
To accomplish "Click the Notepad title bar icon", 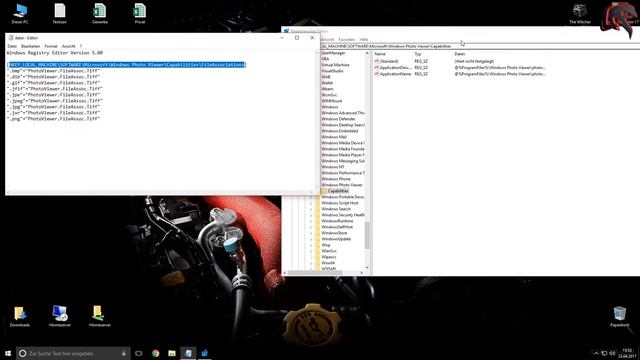I will coord(11,38).
